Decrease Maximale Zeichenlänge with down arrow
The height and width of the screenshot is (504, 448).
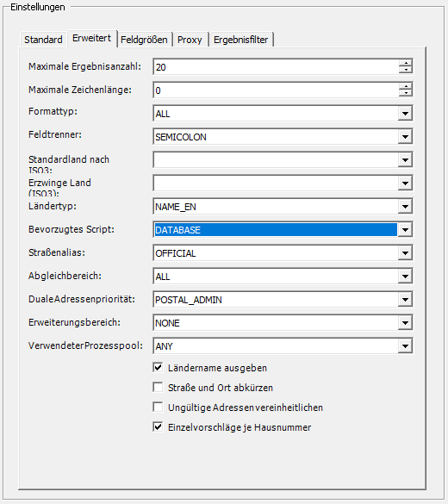click(406, 93)
